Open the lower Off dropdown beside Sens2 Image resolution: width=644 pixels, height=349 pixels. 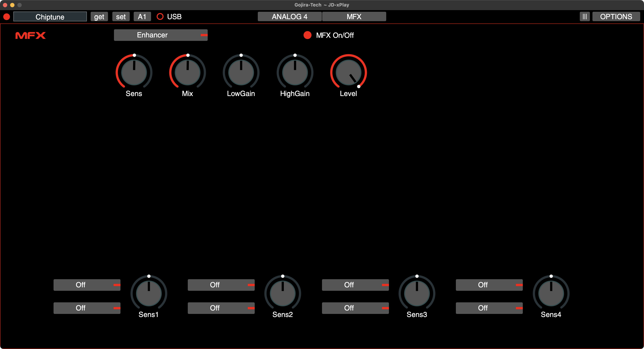coord(221,308)
